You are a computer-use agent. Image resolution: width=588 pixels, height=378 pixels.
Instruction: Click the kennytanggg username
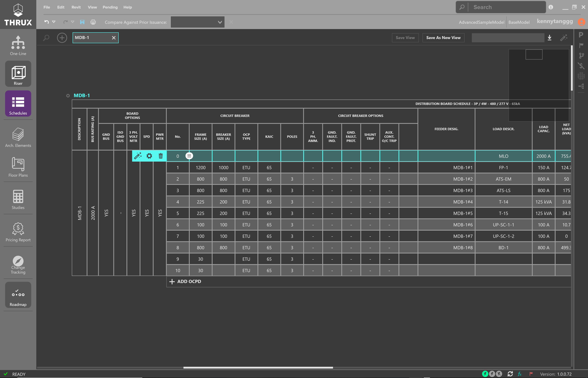(555, 22)
